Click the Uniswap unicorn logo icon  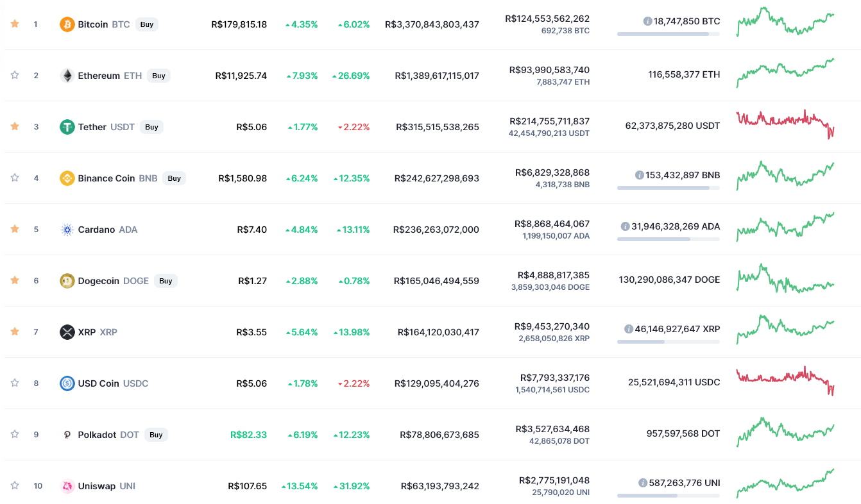[67, 486]
